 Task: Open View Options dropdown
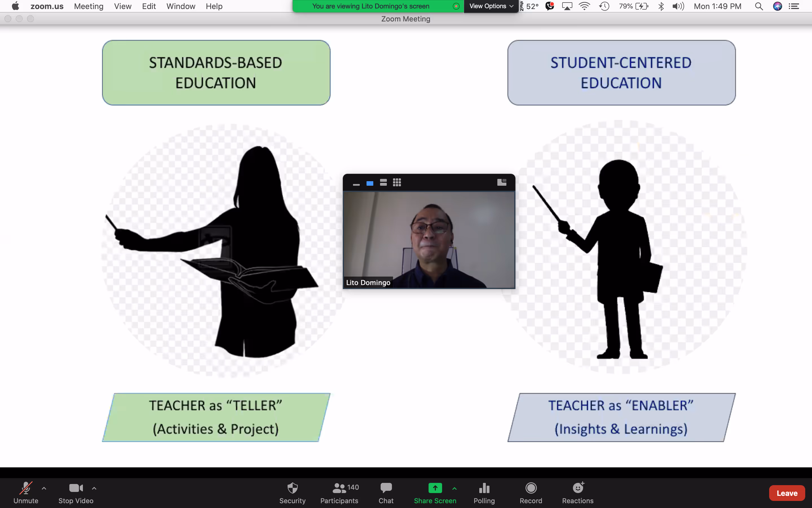pyautogui.click(x=491, y=6)
